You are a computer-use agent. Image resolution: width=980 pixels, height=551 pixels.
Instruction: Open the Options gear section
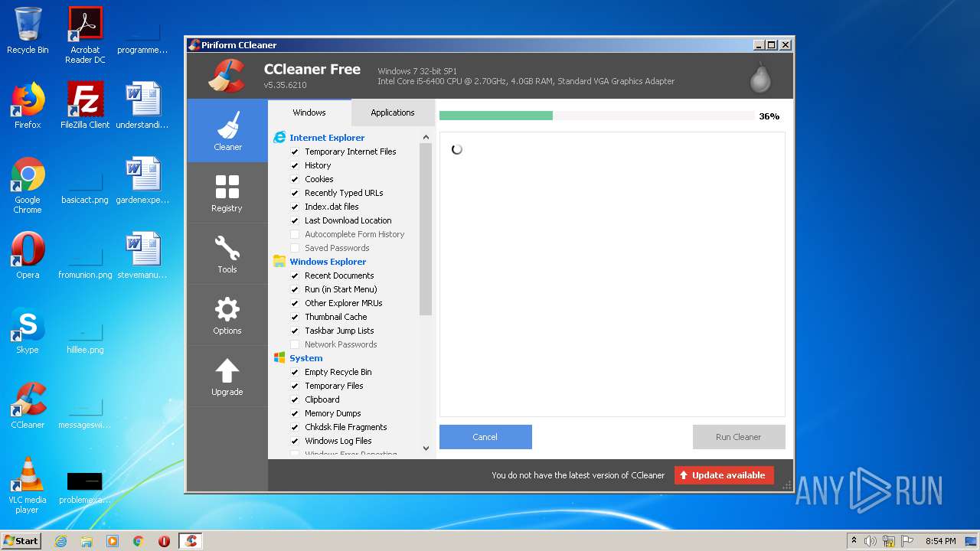tap(227, 315)
